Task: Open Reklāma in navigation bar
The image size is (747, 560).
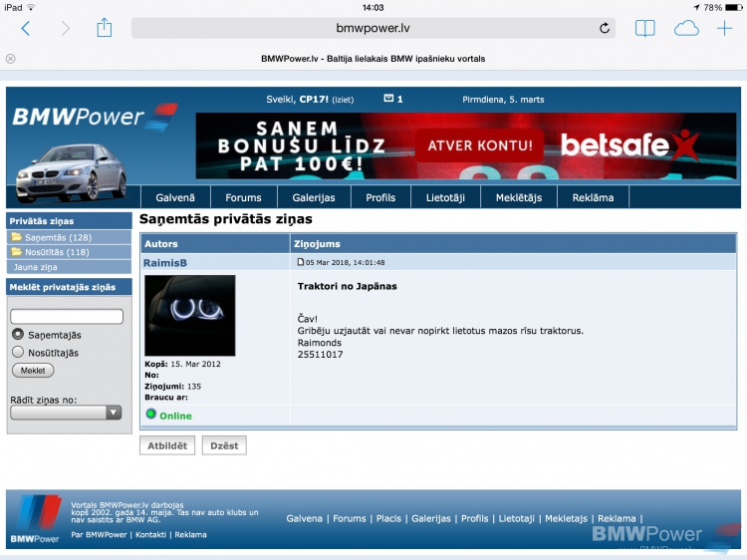Action: [x=593, y=197]
